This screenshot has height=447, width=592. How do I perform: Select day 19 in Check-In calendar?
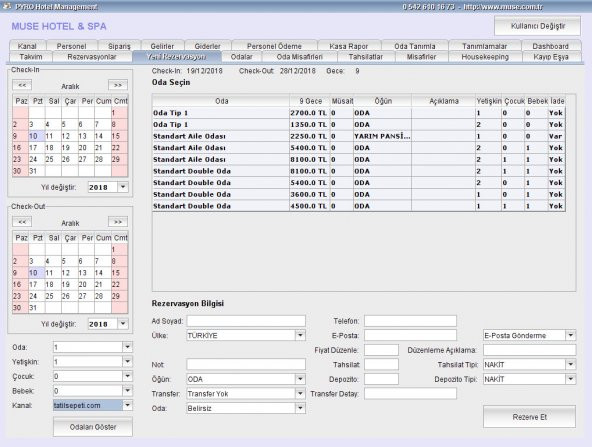pyautogui.click(x=66, y=148)
